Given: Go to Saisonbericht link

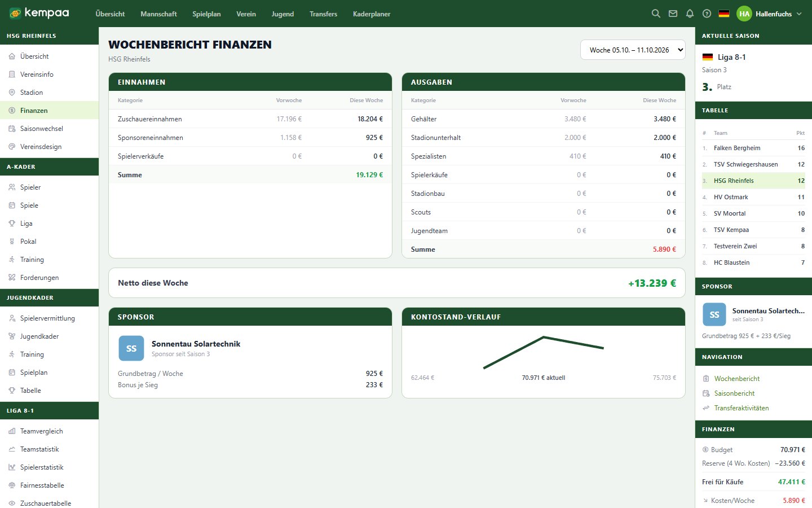Looking at the screenshot, I should click(734, 393).
